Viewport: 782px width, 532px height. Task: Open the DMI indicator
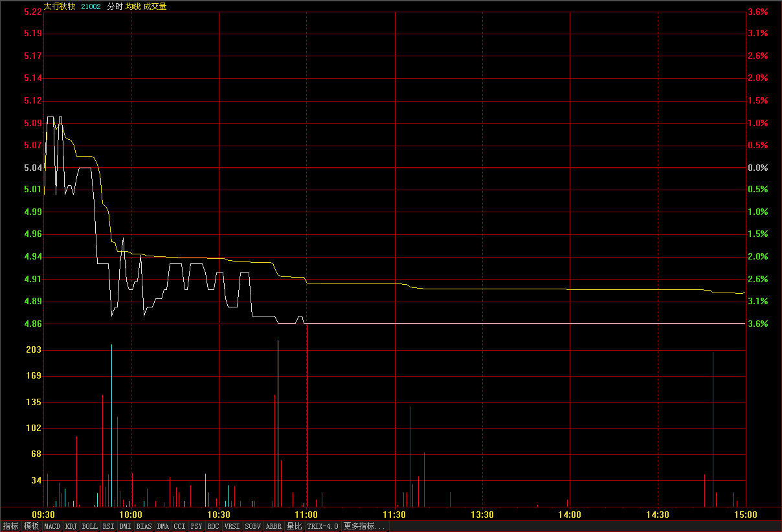click(126, 526)
